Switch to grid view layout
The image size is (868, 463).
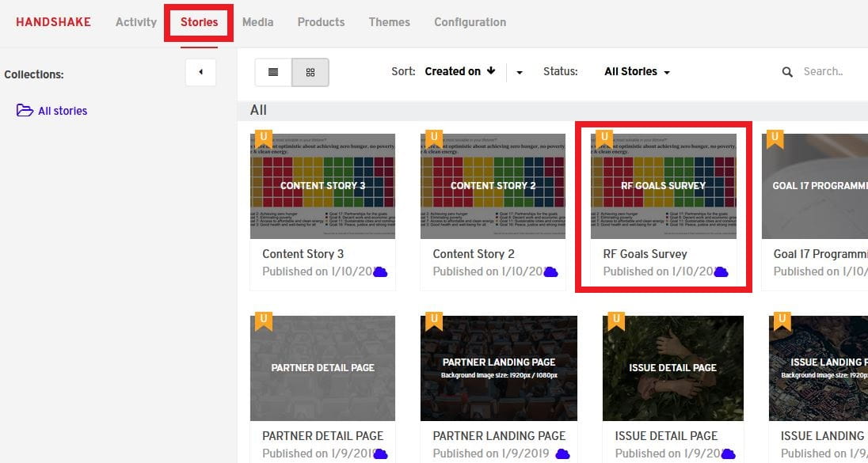point(310,72)
